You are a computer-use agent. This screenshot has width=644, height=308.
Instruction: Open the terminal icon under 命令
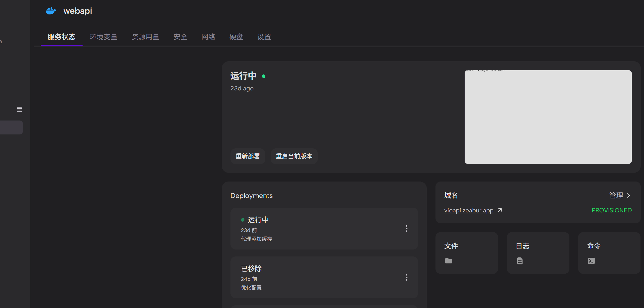pos(591,261)
